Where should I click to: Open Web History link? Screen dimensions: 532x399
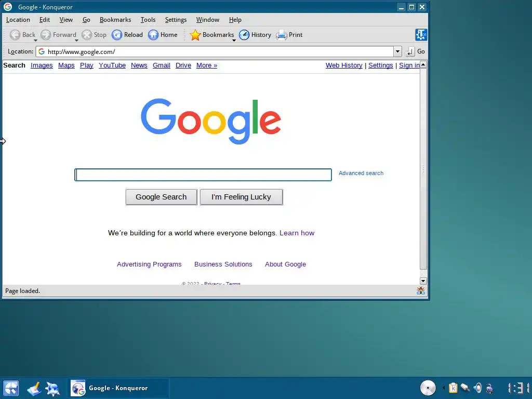click(344, 65)
